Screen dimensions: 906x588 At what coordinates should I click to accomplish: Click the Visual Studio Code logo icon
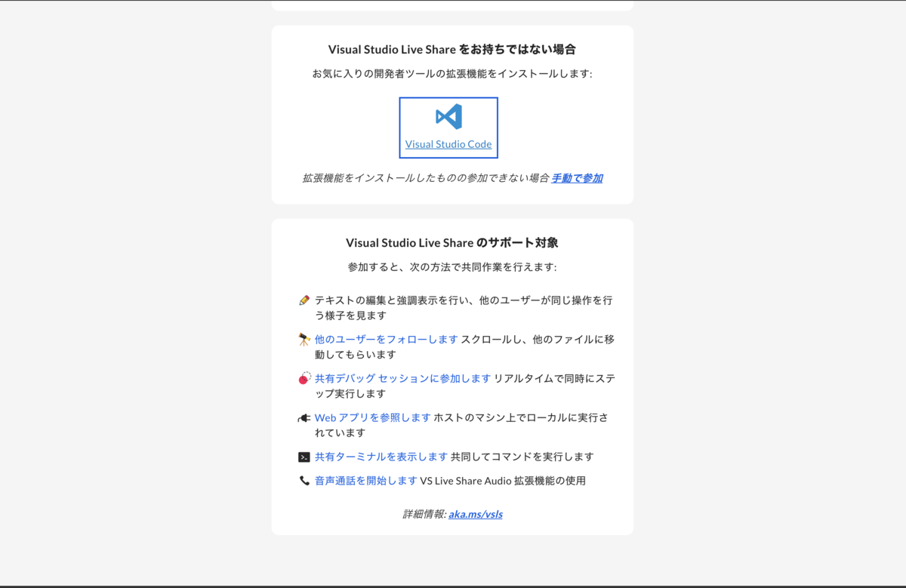[448, 117]
